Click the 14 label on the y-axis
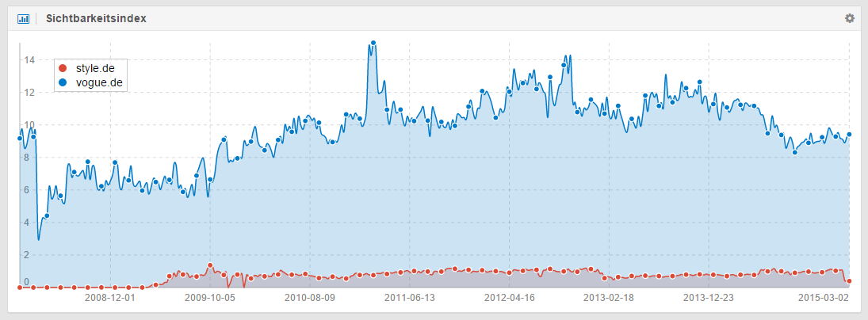The width and height of the screenshot is (868, 320). click(x=27, y=59)
